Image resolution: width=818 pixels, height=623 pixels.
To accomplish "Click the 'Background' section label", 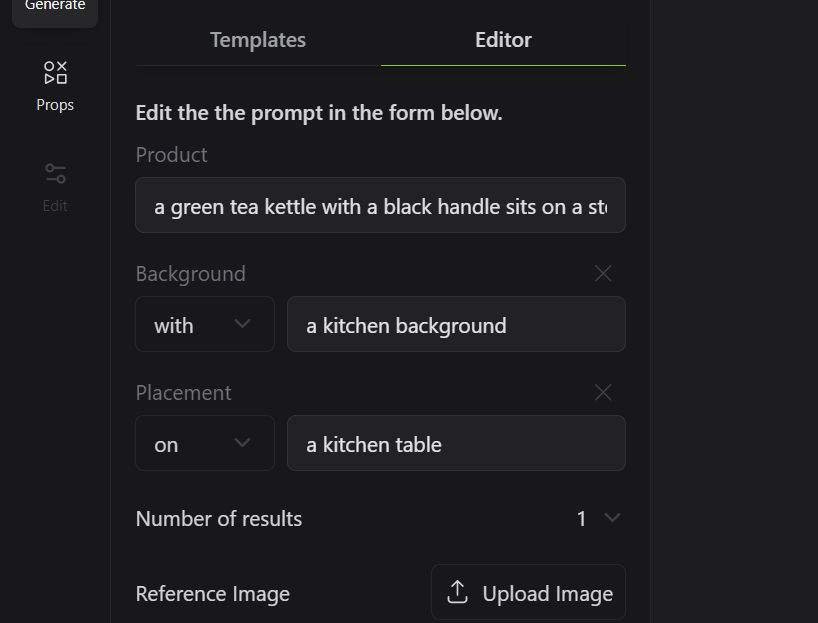I will point(191,274).
